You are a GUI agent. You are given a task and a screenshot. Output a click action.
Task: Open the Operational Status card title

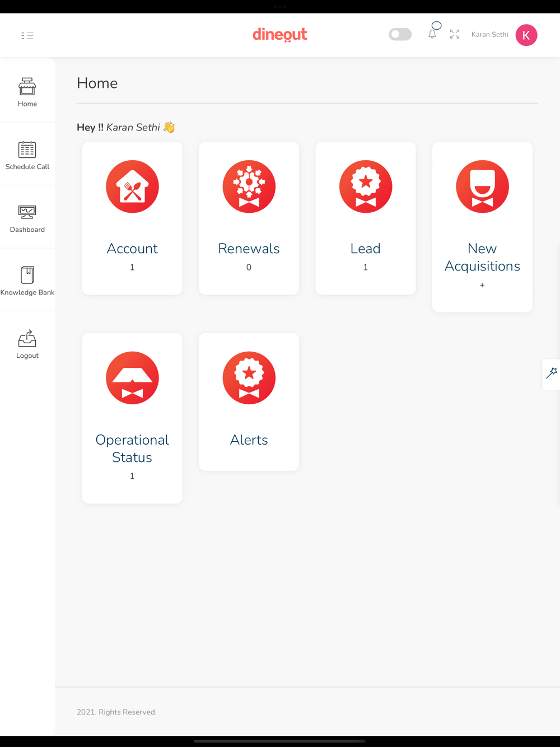tap(132, 449)
